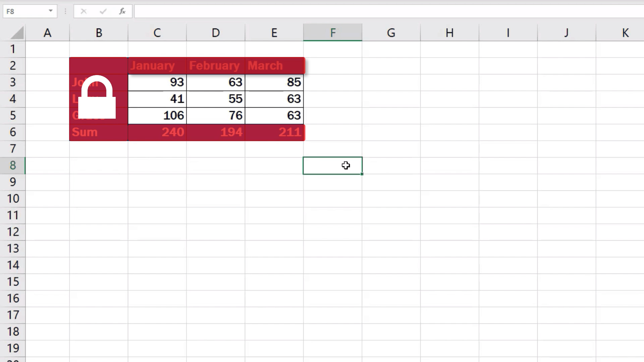This screenshot has width=644, height=362.
Task: Select the column F header
Action: click(333, 32)
